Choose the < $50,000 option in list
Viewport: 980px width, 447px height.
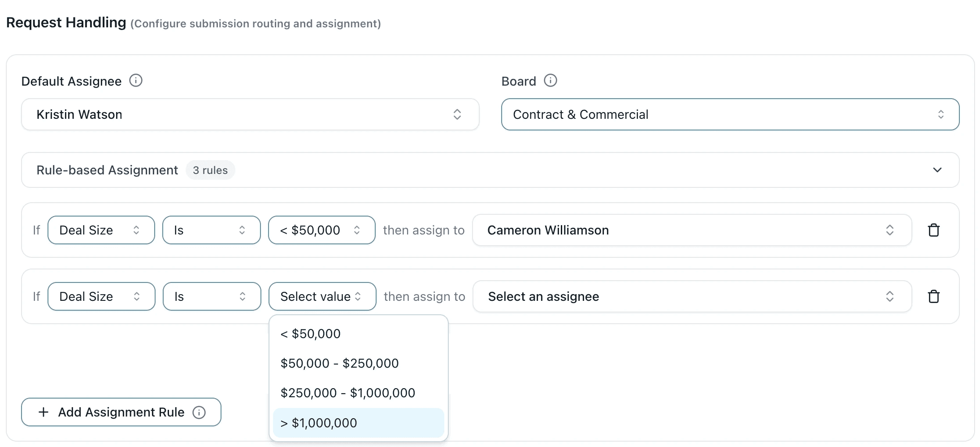[x=311, y=334]
